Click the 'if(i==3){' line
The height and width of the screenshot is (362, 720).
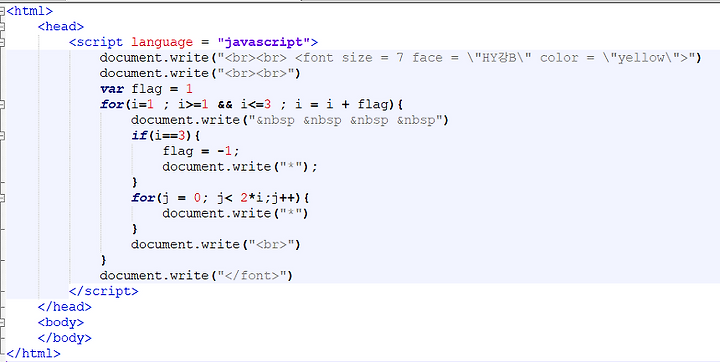(x=166, y=136)
